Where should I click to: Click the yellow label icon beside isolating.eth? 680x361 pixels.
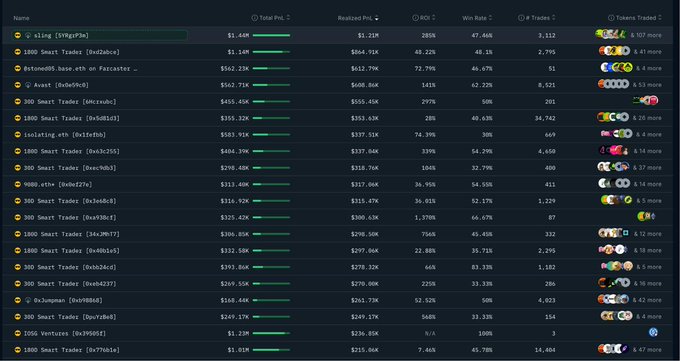click(18, 135)
